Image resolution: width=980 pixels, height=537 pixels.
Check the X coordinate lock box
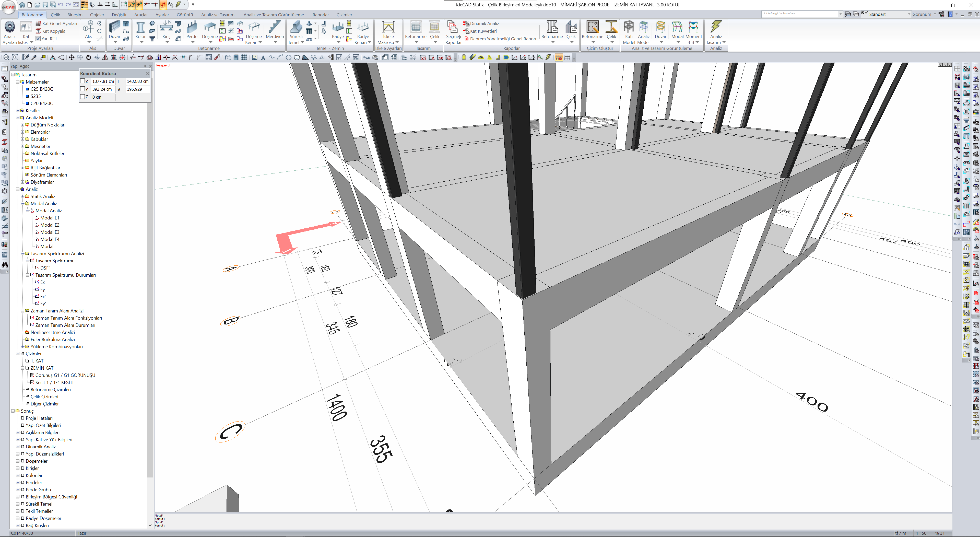82,81
